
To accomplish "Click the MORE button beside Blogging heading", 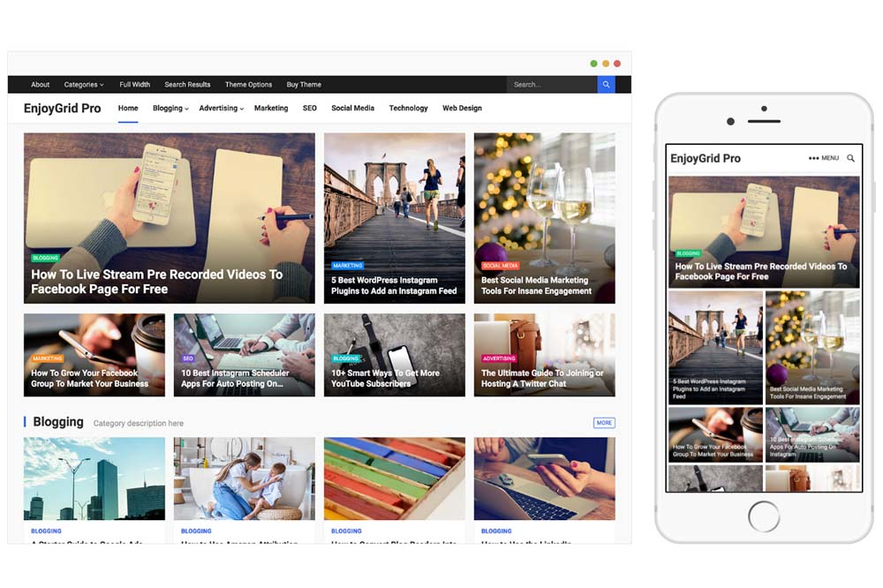I will [x=604, y=423].
